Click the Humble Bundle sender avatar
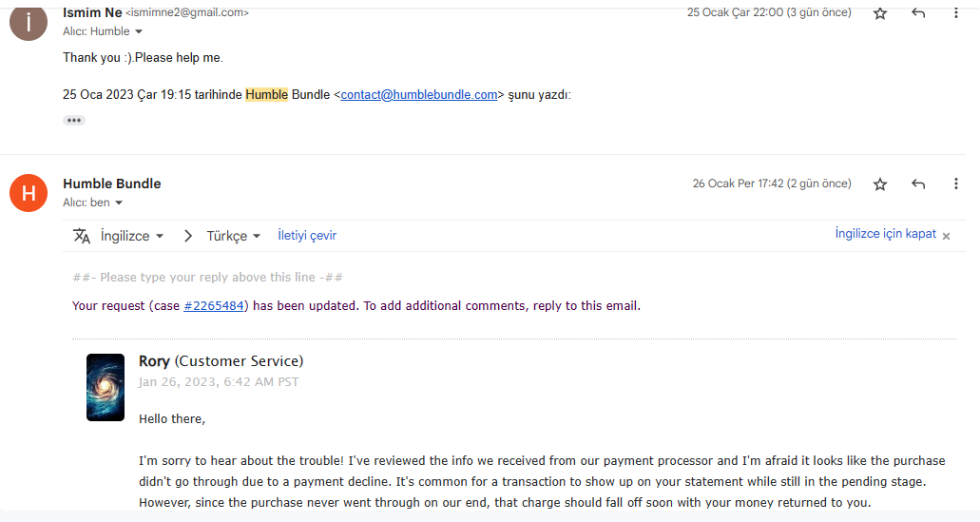980x522 pixels. (x=29, y=194)
